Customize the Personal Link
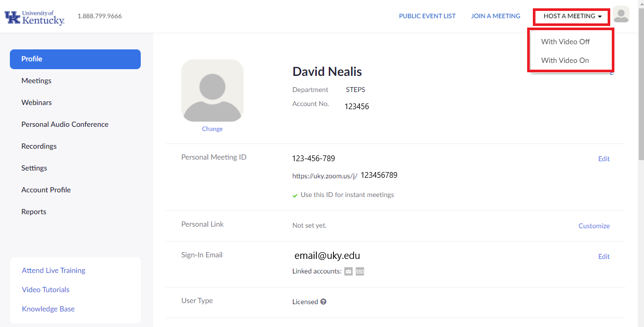This screenshot has height=327, width=644. coord(594,226)
